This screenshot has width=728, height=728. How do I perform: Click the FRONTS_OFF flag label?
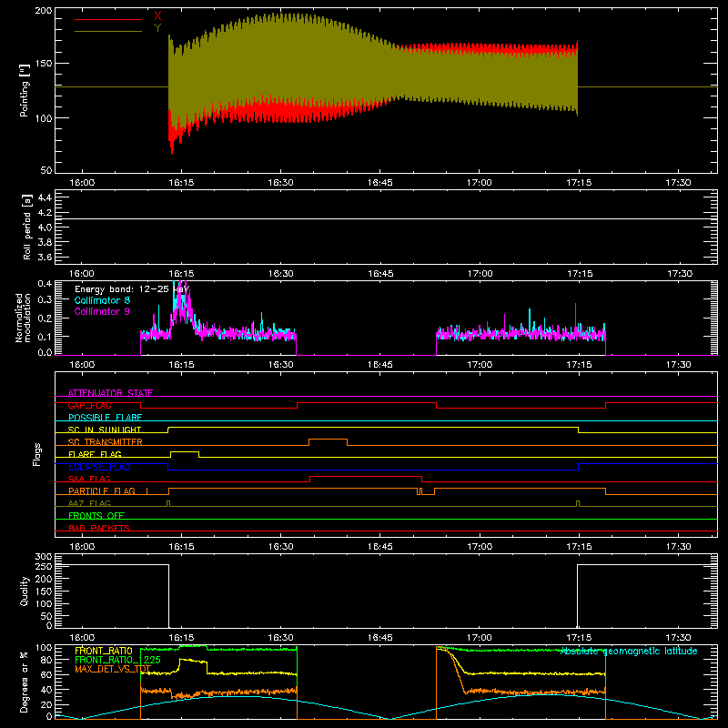pyautogui.click(x=96, y=515)
